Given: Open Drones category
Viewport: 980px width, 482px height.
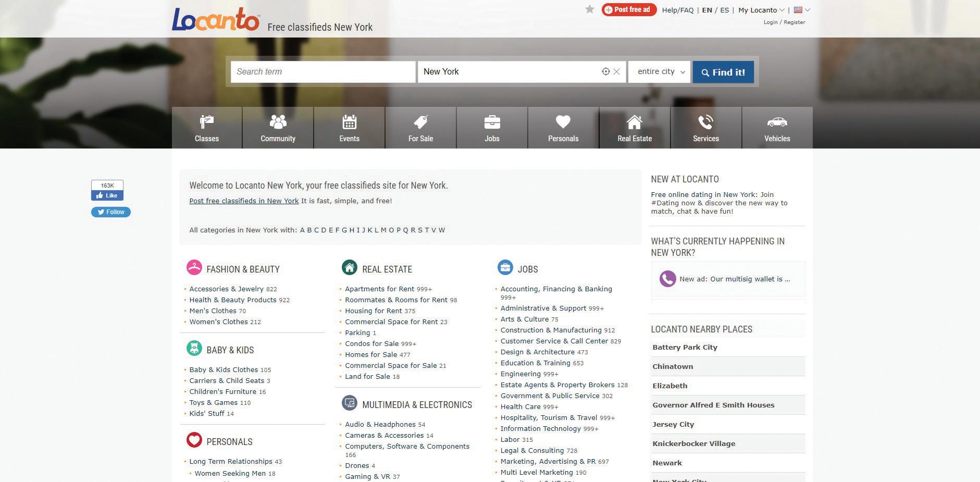Looking at the screenshot, I should point(357,465).
